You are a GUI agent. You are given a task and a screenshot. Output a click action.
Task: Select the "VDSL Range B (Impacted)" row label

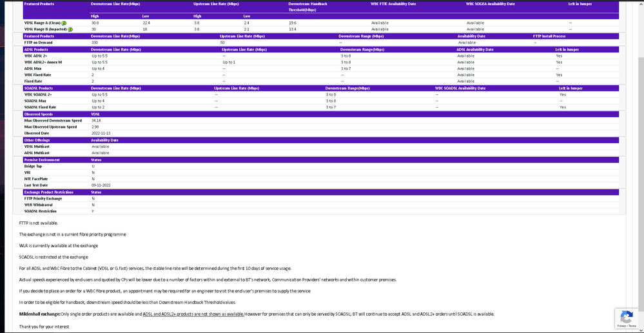(x=46, y=30)
